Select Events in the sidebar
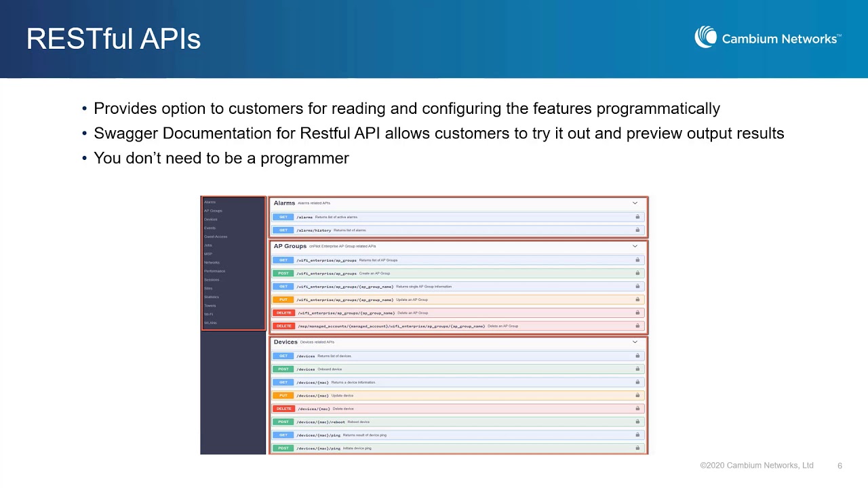 210,228
